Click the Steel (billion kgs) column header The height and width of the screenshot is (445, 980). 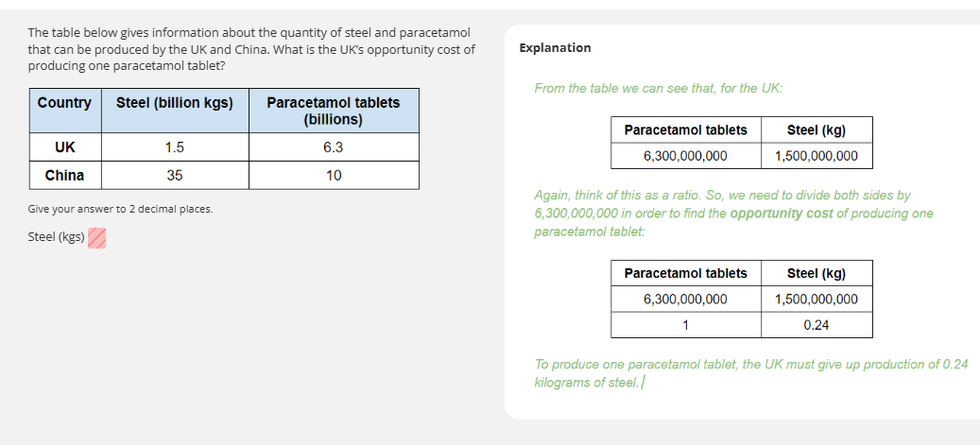(x=175, y=103)
